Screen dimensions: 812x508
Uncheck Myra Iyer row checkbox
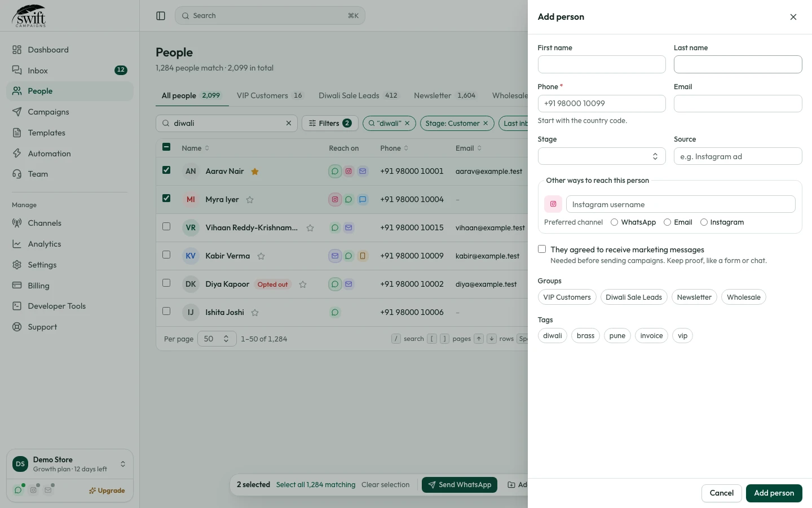pyautogui.click(x=166, y=198)
